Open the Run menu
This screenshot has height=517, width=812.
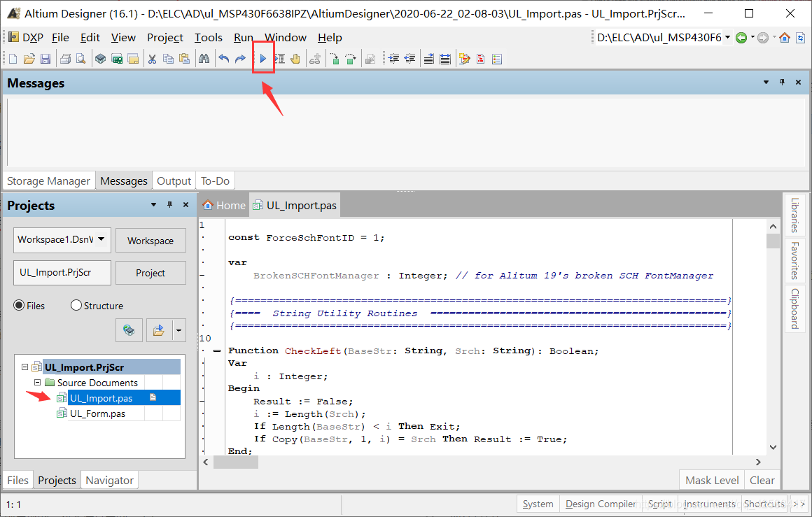pos(244,37)
